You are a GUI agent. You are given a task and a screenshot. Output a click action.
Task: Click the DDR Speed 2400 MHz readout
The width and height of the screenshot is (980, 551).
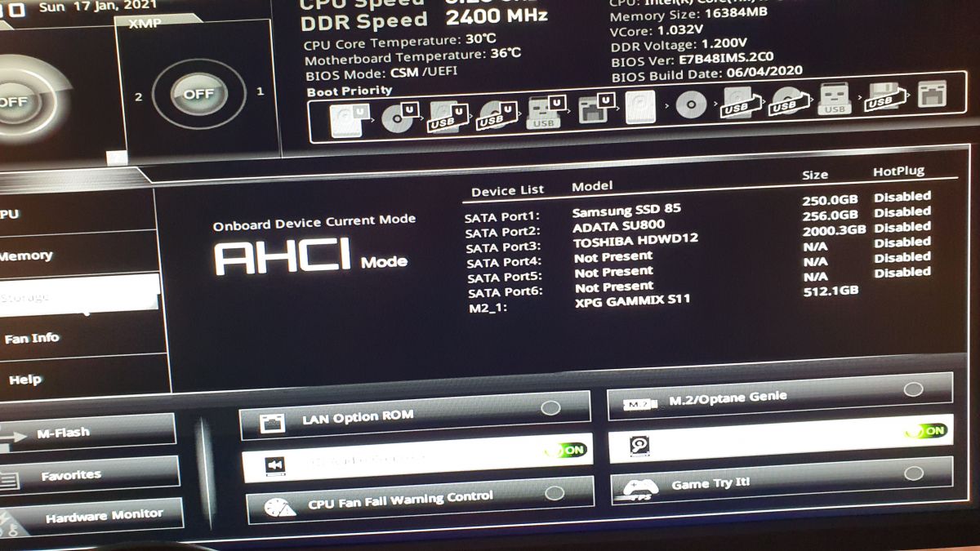click(424, 18)
